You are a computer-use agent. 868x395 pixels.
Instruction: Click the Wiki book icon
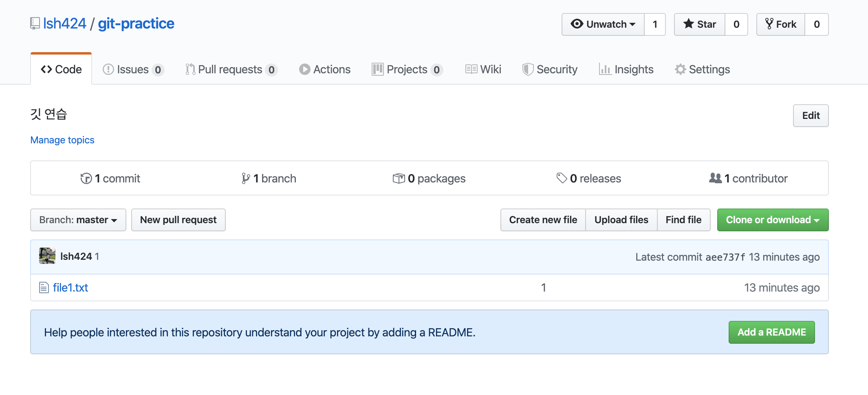point(471,70)
